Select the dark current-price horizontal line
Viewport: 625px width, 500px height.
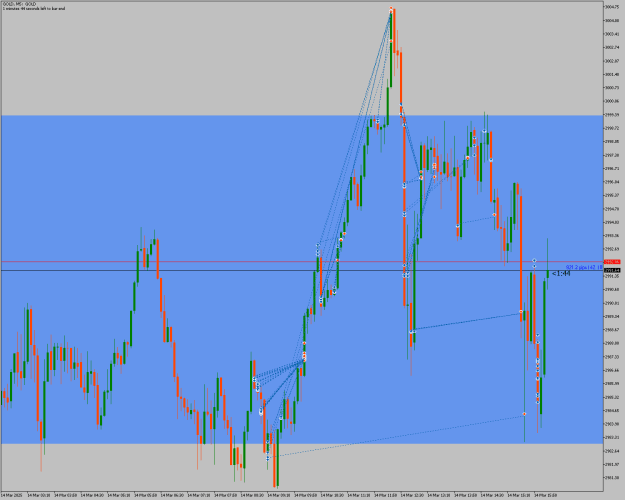[302, 270]
